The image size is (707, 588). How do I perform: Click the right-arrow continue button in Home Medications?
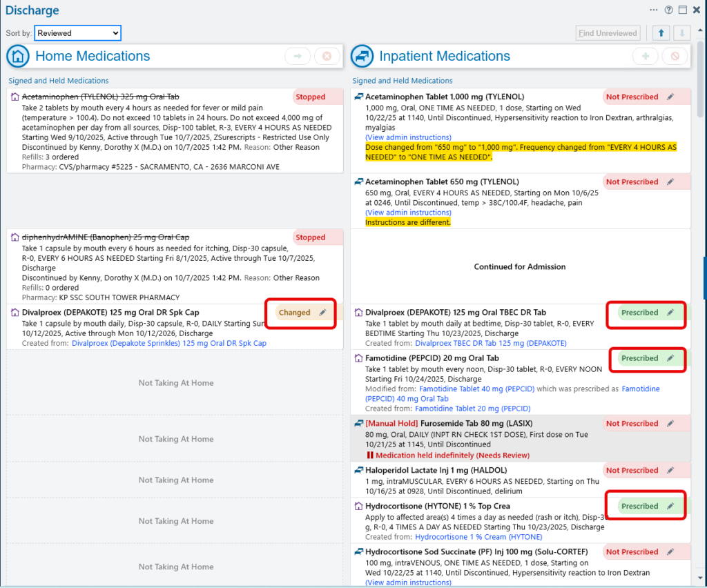298,57
